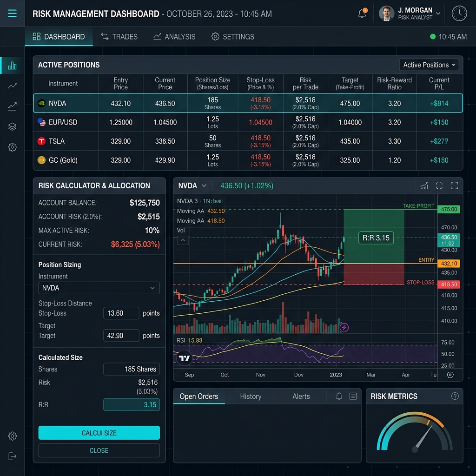Open the History tab

coord(251,397)
